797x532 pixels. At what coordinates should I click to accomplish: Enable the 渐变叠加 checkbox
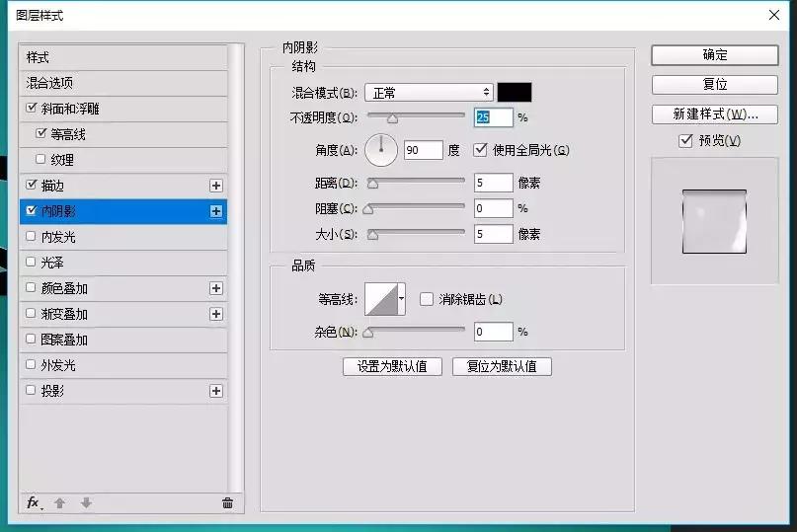[31, 313]
